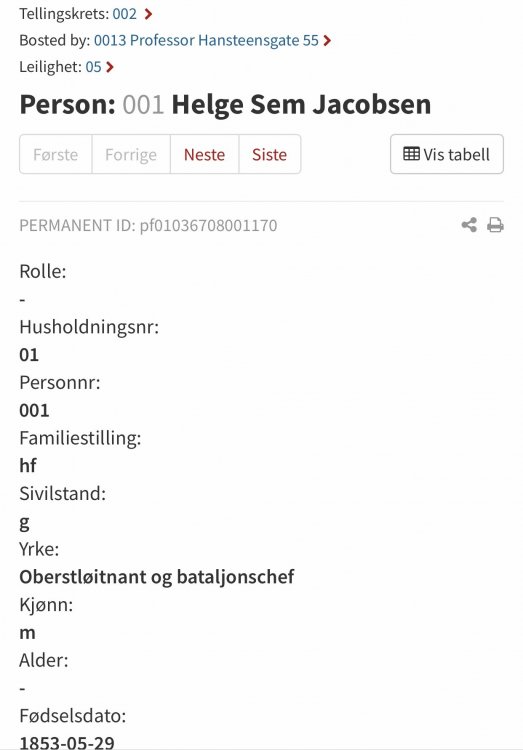Select the permanent ID pf01036708001170 text
This screenshot has height=750, width=523.
coord(208,225)
